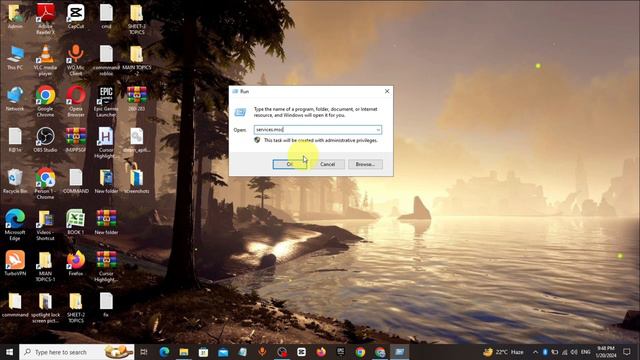
Task: Select the OBS Studio desktop shortcut
Action: (x=45, y=140)
